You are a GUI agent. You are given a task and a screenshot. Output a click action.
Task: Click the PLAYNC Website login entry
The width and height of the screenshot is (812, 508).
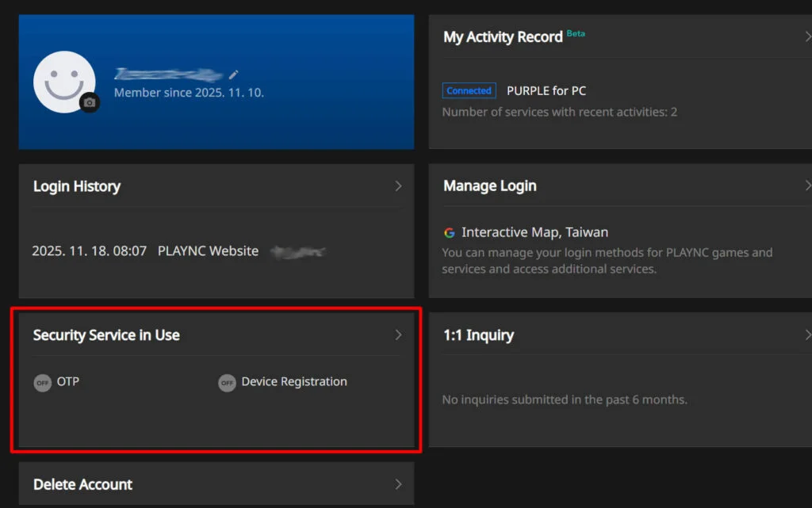pos(208,251)
